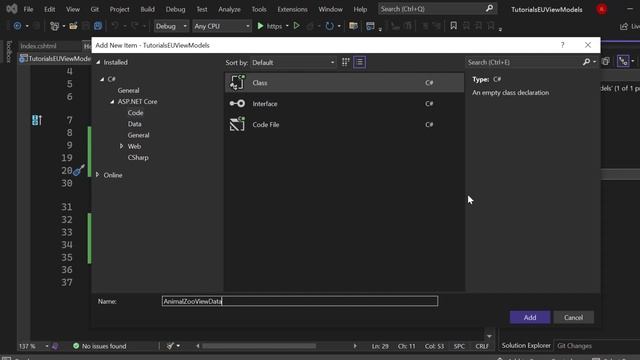Click the Add button
Screen dimensions: 640x360
pyautogui.click(x=530, y=317)
